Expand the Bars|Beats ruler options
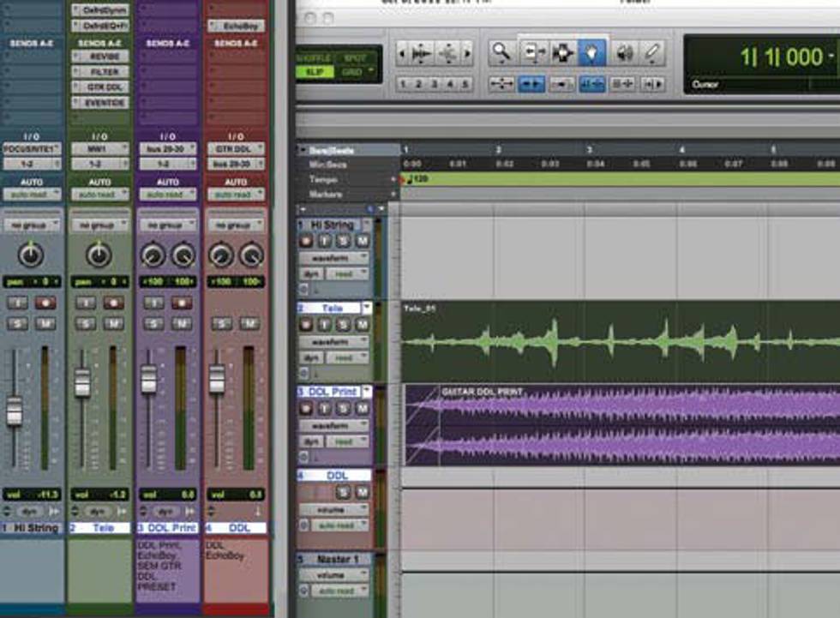The height and width of the screenshot is (618, 840). pyautogui.click(x=303, y=150)
